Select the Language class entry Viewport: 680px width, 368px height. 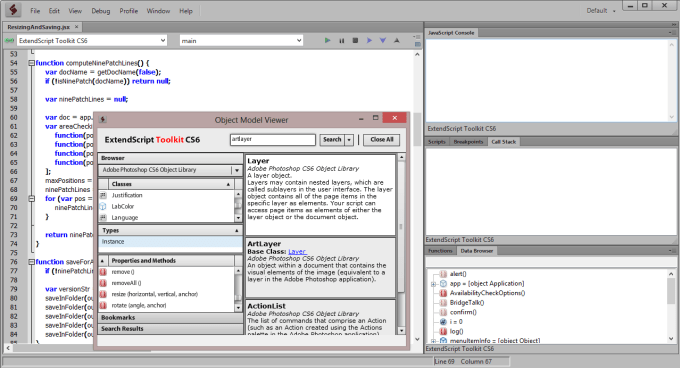pos(124,218)
